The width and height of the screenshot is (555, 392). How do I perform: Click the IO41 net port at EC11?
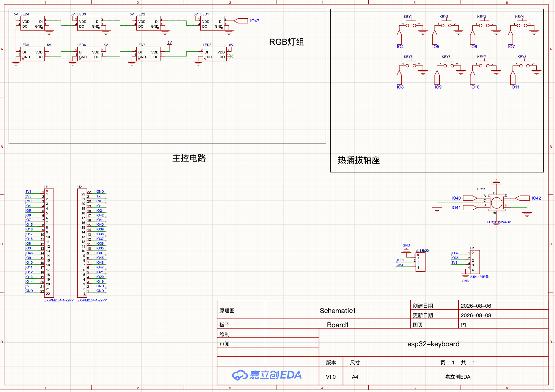click(470, 208)
